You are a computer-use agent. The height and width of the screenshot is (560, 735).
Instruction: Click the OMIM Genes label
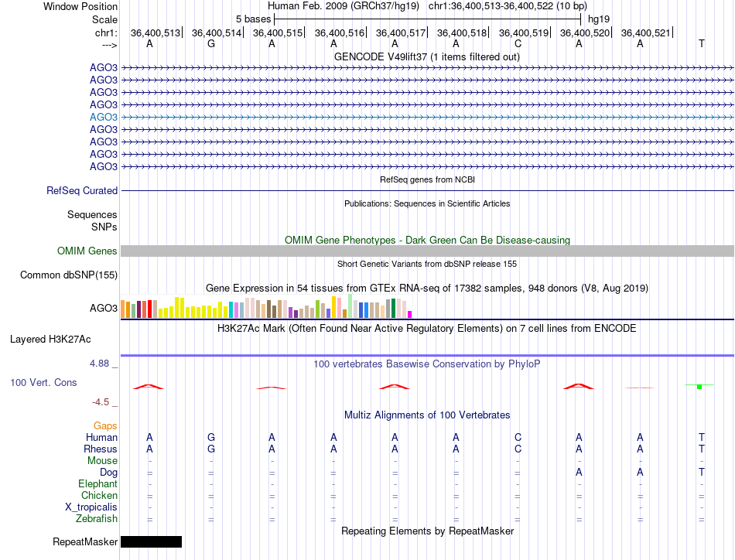pyautogui.click(x=87, y=251)
